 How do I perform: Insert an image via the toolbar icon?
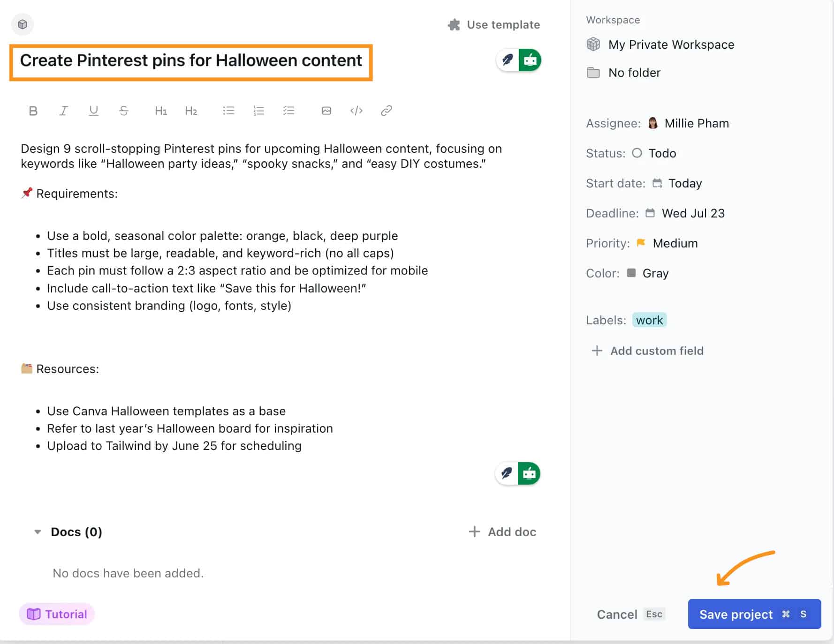coord(326,111)
